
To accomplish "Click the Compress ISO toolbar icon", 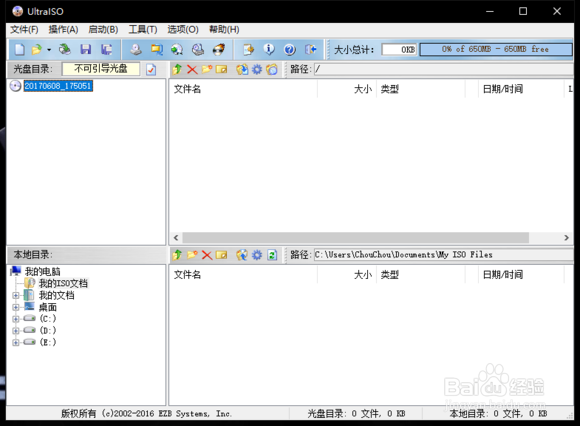I will click(157, 49).
